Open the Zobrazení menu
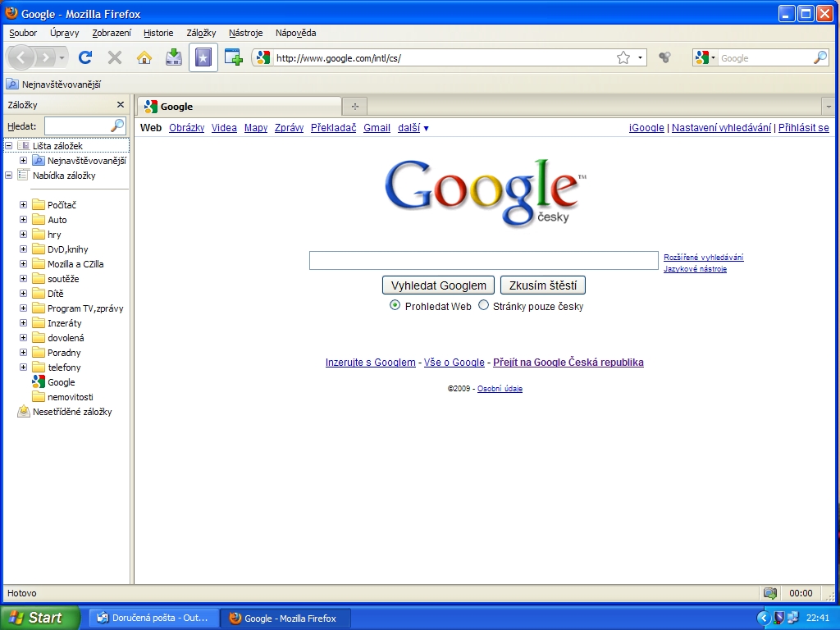The width and height of the screenshot is (840, 630). point(112,33)
